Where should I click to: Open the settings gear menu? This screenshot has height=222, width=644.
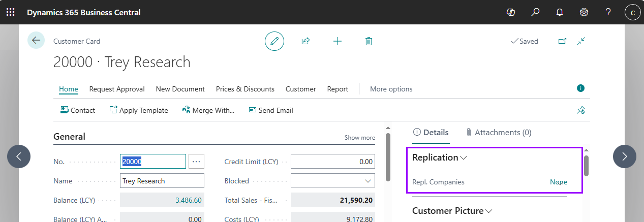coord(584,12)
